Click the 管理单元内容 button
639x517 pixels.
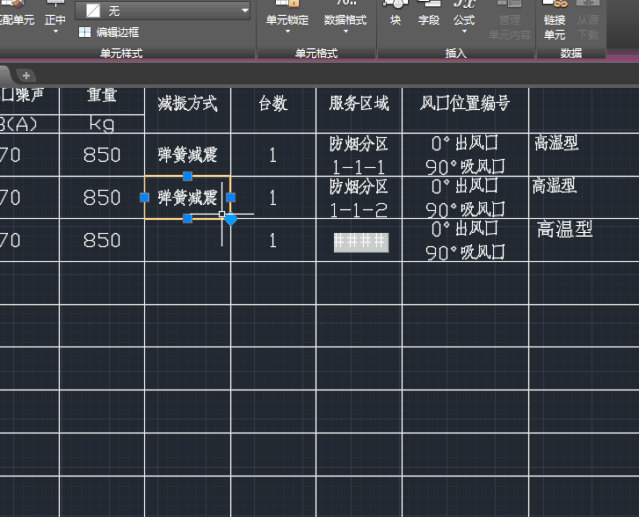(x=509, y=20)
